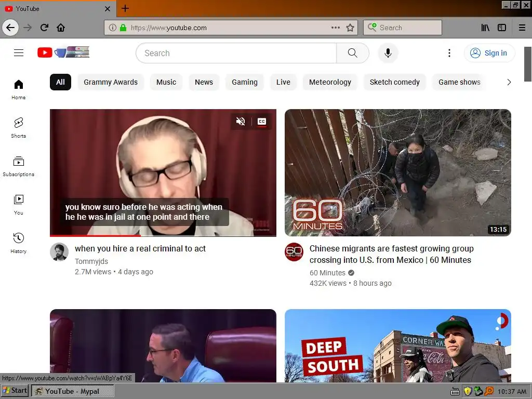Search with your voice microphone icon
Viewport: 532px width, 399px height.
tap(388, 53)
